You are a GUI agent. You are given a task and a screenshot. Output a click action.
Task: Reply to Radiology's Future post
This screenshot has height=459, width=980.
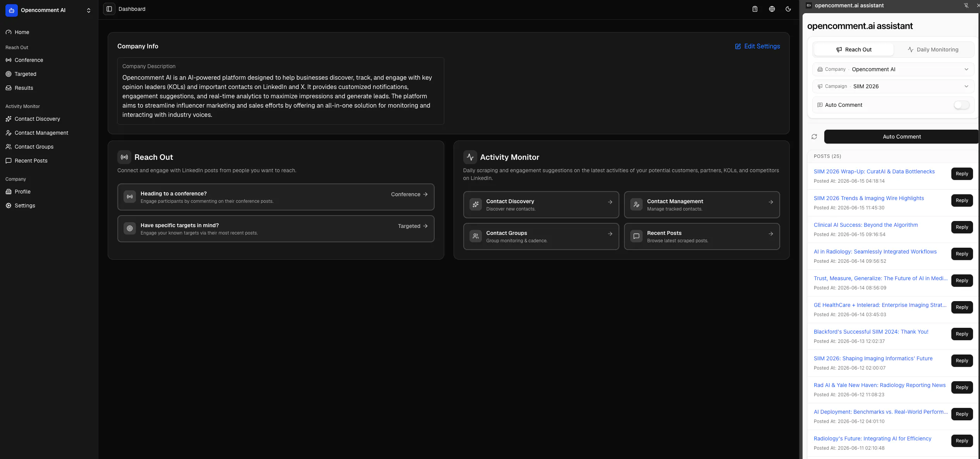click(x=962, y=441)
